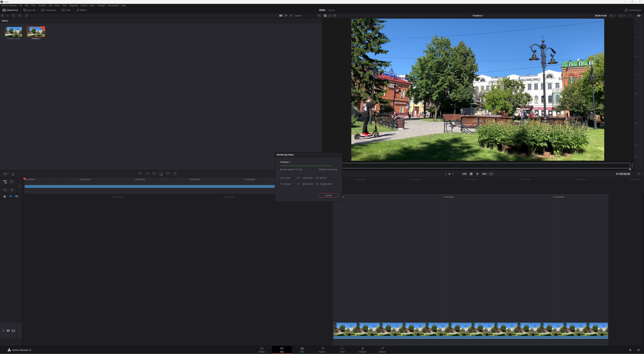Select the Boring Detector tool icon

click(6, 174)
